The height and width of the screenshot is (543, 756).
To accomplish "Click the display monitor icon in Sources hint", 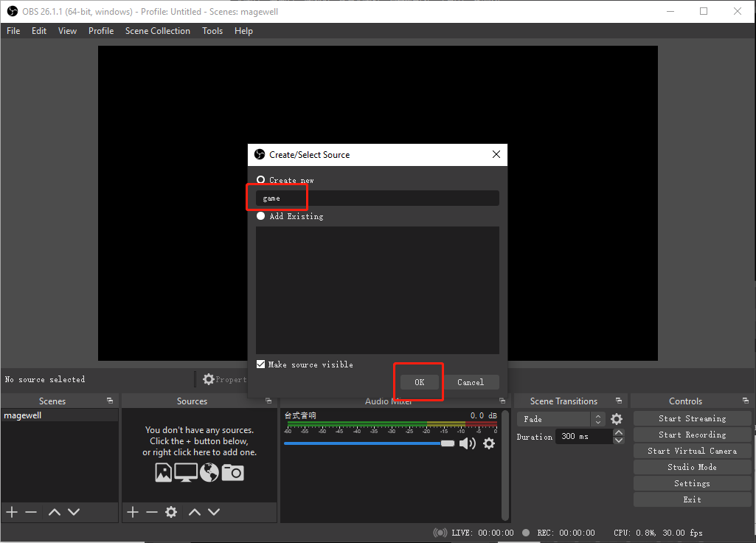I will (x=186, y=473).
